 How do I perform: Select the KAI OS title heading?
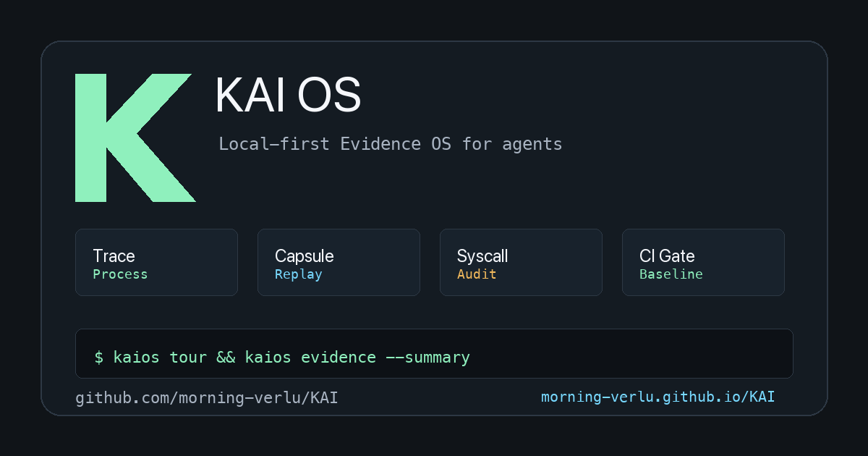[x=288, y=96]
